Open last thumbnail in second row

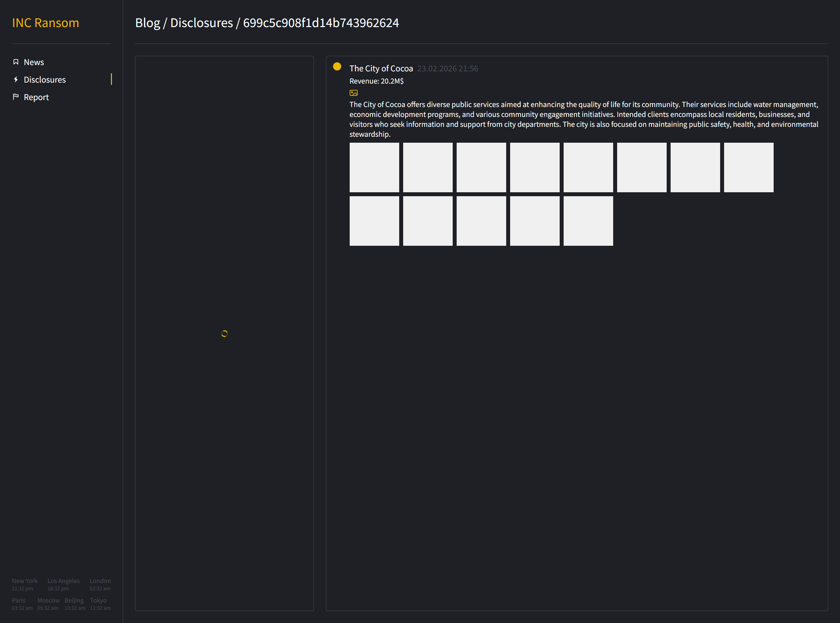(588, 221)
